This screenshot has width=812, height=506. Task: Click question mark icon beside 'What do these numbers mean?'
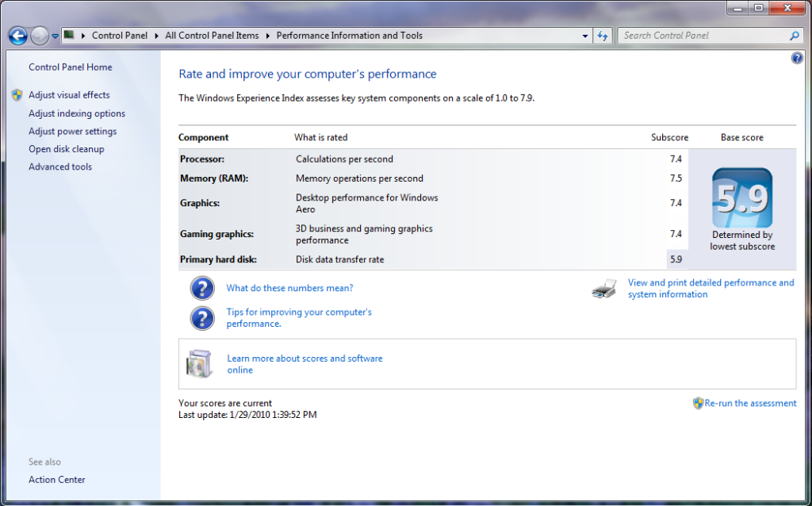[x=202, y=288]
